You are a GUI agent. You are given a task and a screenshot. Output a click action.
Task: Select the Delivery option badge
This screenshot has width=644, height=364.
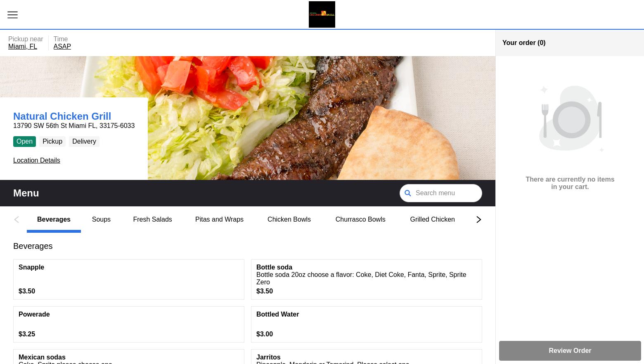coord(84,142)
